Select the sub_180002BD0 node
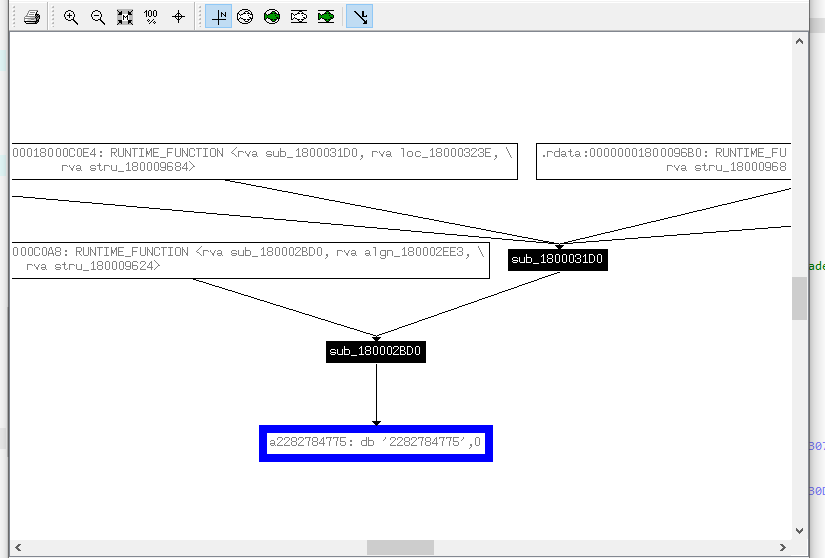Image resolution: width=825 pixels, height=558 pixels. (376, 352)
